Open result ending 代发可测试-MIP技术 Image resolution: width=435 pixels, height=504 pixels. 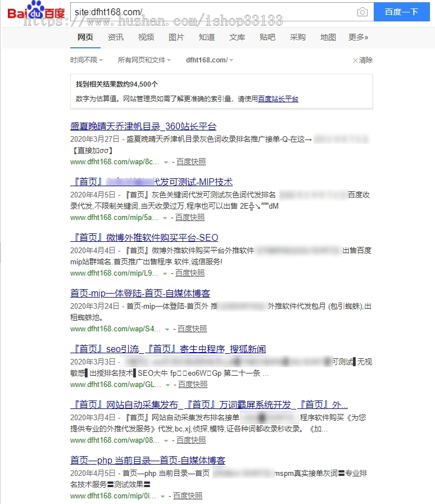pos(152,182)
